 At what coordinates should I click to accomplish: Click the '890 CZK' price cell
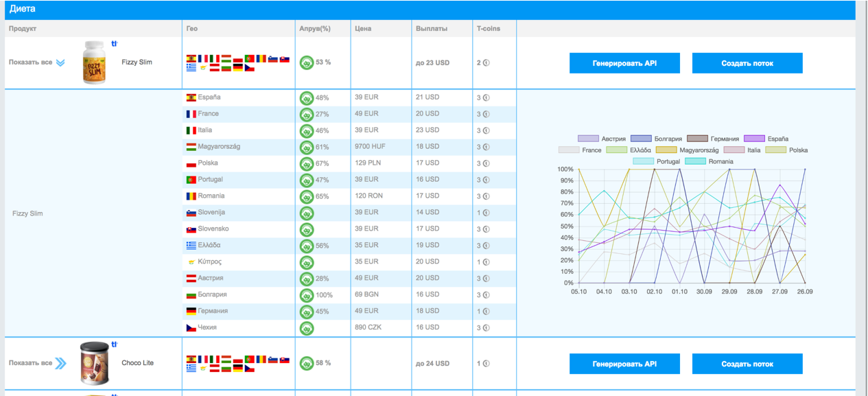(x=369, y=328)
